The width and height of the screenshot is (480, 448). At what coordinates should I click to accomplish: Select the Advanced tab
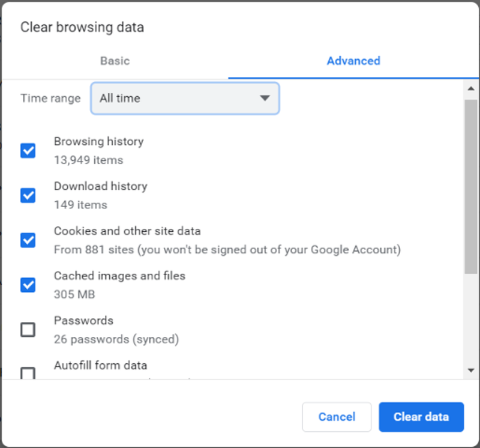tap(353, 61)
